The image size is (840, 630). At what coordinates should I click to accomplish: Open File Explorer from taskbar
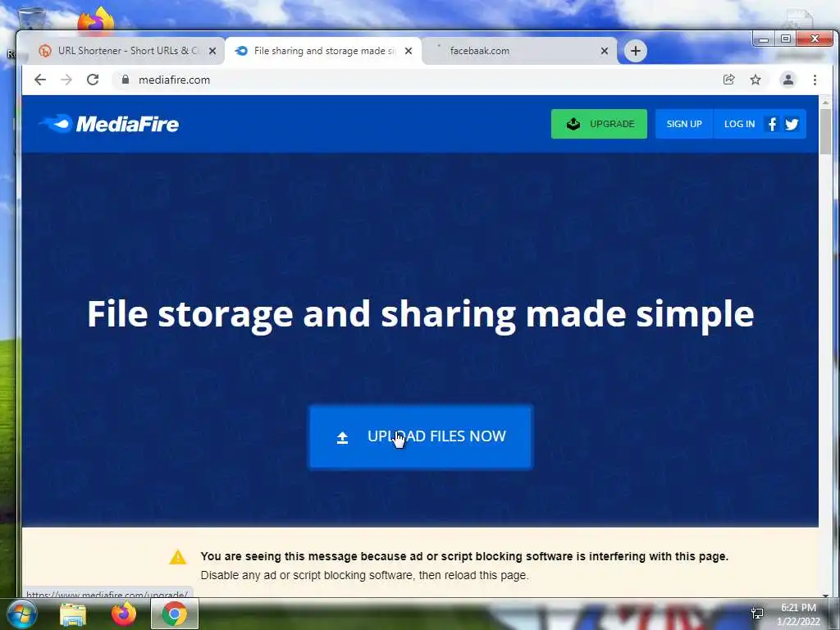(x=73, y=614)
